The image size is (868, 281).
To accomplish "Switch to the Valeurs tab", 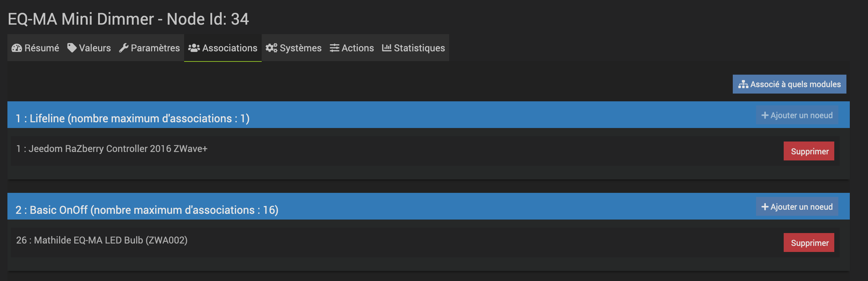I will click(89, 48).
